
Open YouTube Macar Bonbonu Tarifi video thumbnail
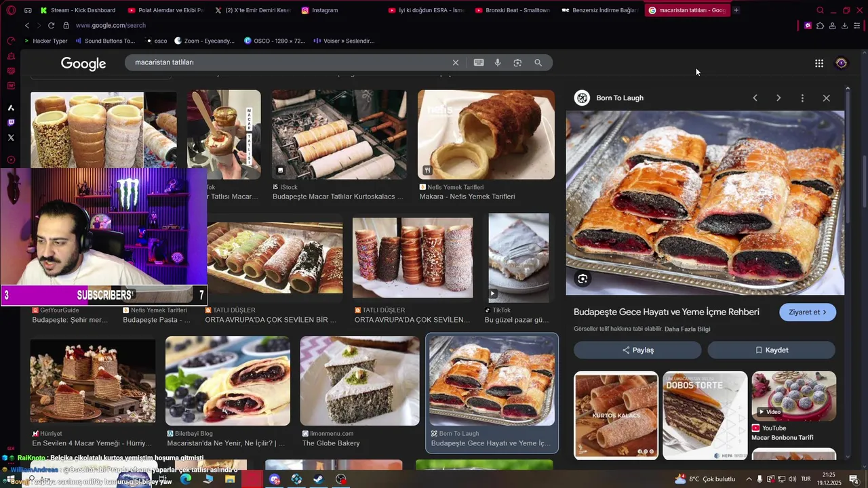click(x=793, y=396)
